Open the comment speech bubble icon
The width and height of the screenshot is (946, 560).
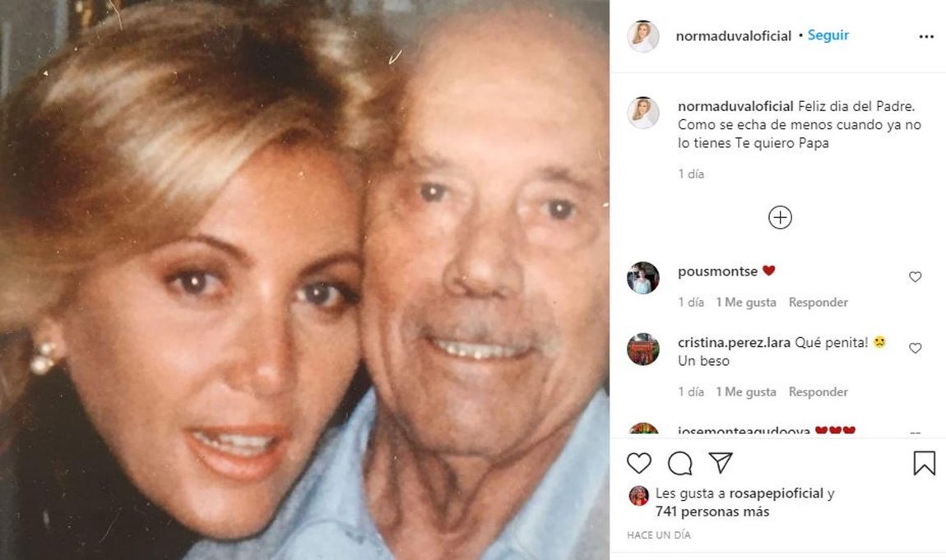click(680, 463)
